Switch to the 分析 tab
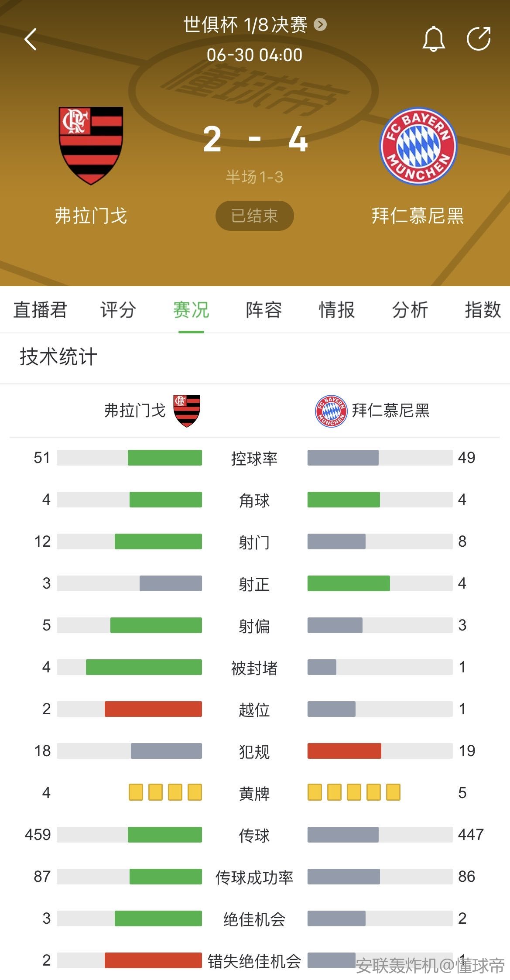This screenshot has height=980, width=510. tap(410, 310)
